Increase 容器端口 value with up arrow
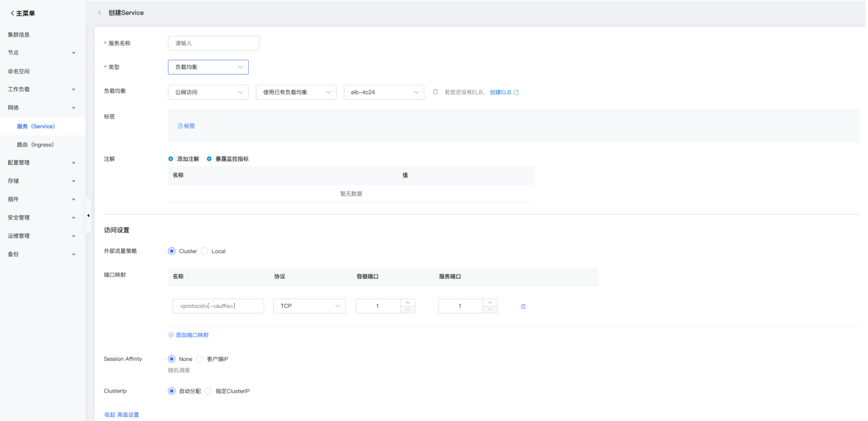Screen dimensions: 868x421 pos(407,303)
